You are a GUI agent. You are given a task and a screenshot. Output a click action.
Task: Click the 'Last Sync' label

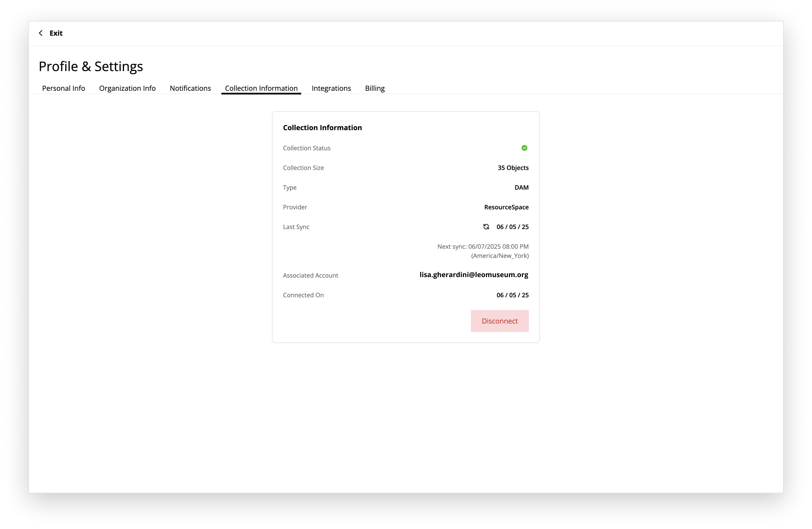coord(296,227)
